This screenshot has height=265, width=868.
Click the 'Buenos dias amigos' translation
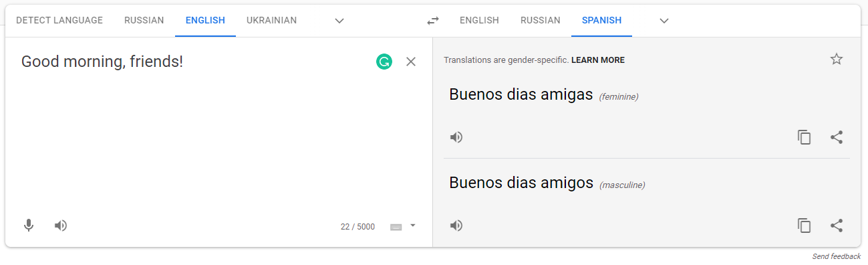[x=521, y=183]
